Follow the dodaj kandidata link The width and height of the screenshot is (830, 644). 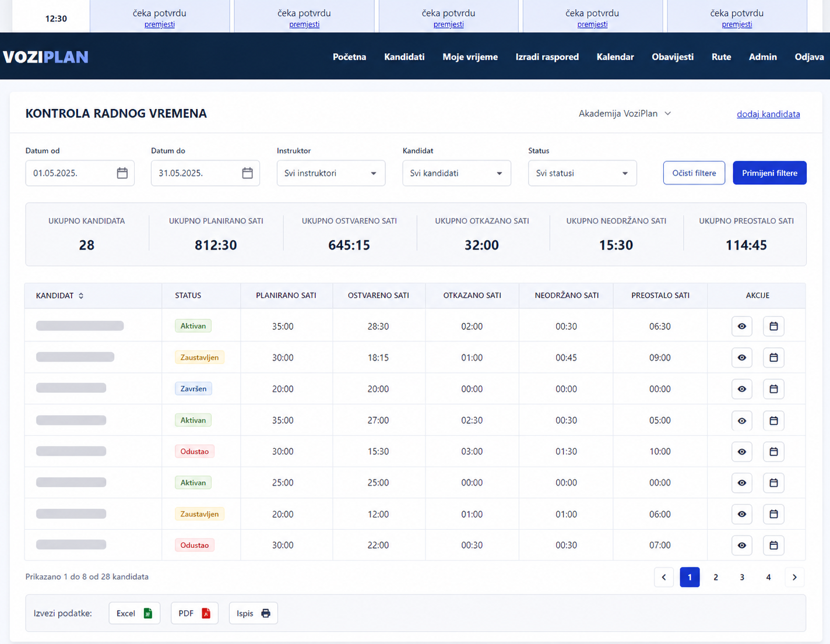pyautogui.click(x=768, y=114)
